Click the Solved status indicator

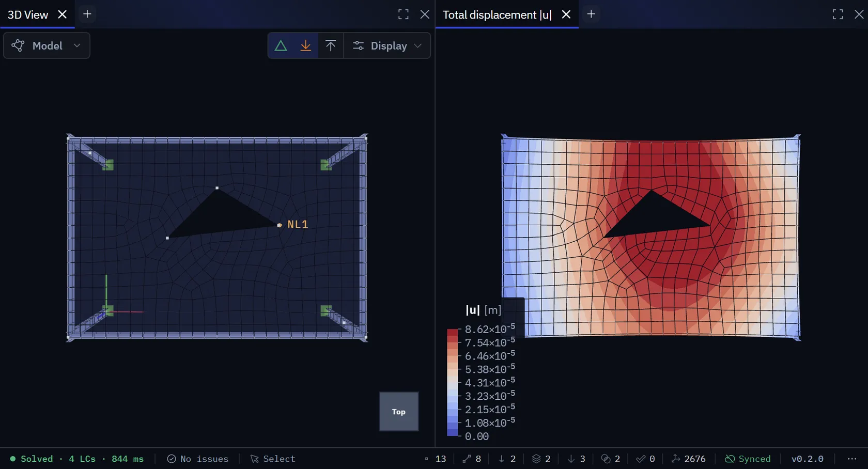[77, 459]
